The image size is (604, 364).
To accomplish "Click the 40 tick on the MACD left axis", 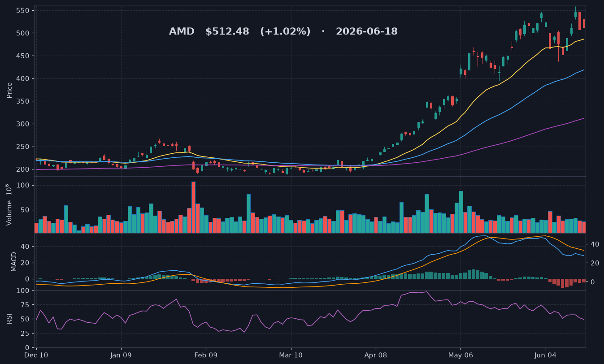I will 26,247.
